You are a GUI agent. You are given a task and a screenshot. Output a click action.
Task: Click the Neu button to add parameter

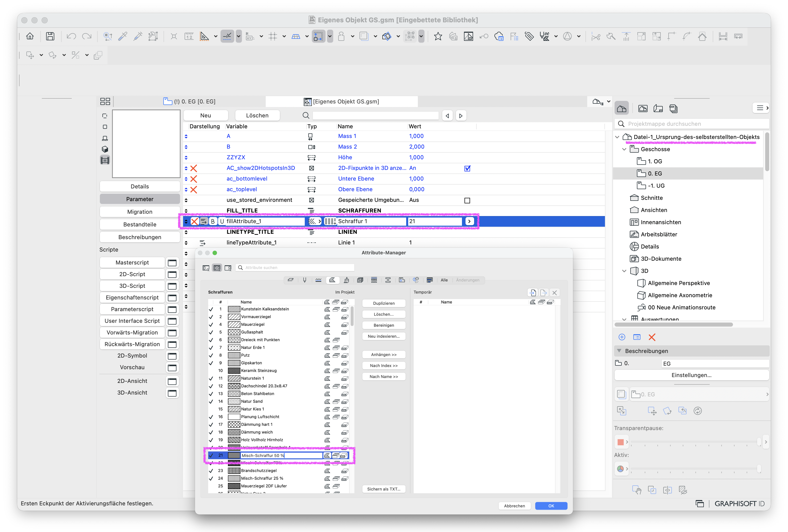click(205, 116)
